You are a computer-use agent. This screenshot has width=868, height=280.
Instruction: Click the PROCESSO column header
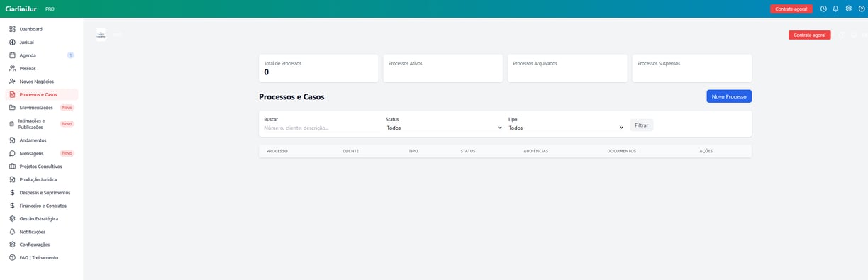pos(277,151)
